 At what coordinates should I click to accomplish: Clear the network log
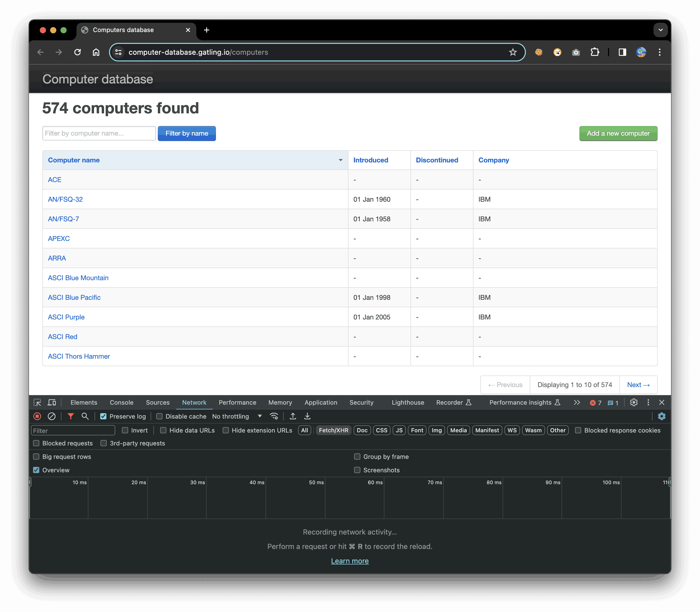(x=52, y=416)
